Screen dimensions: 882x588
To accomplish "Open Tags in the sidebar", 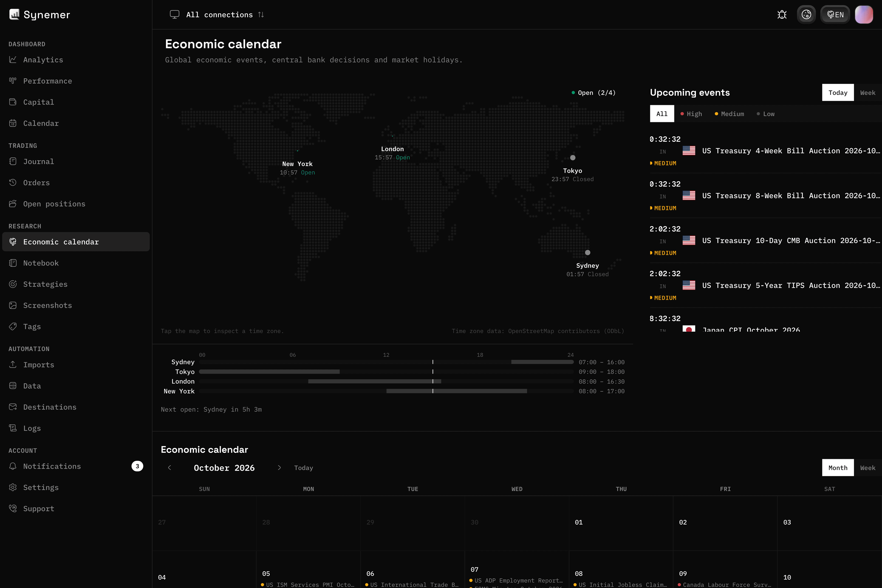I will click(76, 327).
